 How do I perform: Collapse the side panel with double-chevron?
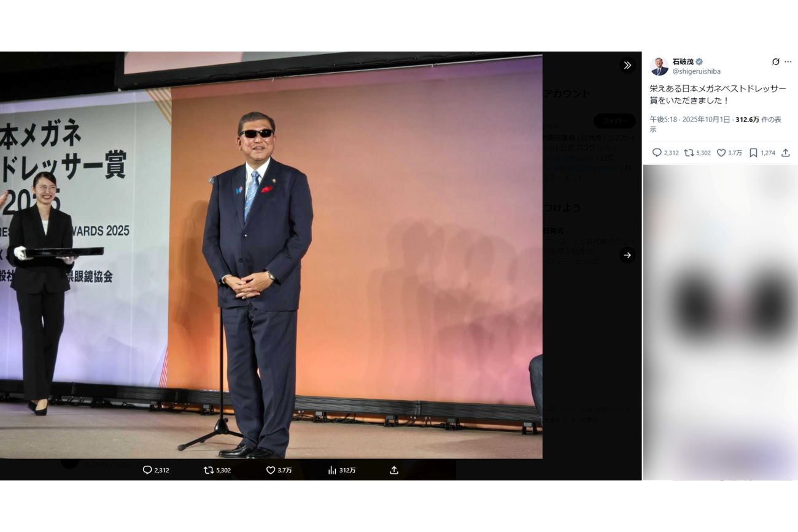coord(627,65)
